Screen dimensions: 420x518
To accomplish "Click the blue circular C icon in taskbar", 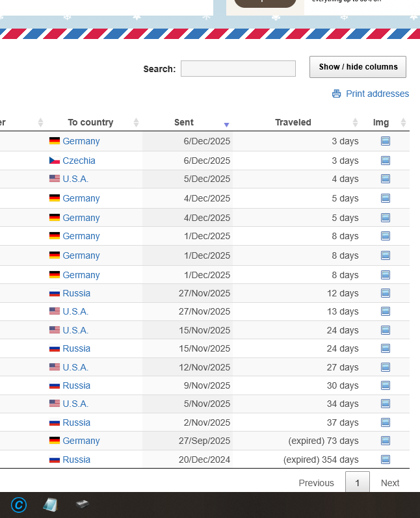I will pos(19,504).
